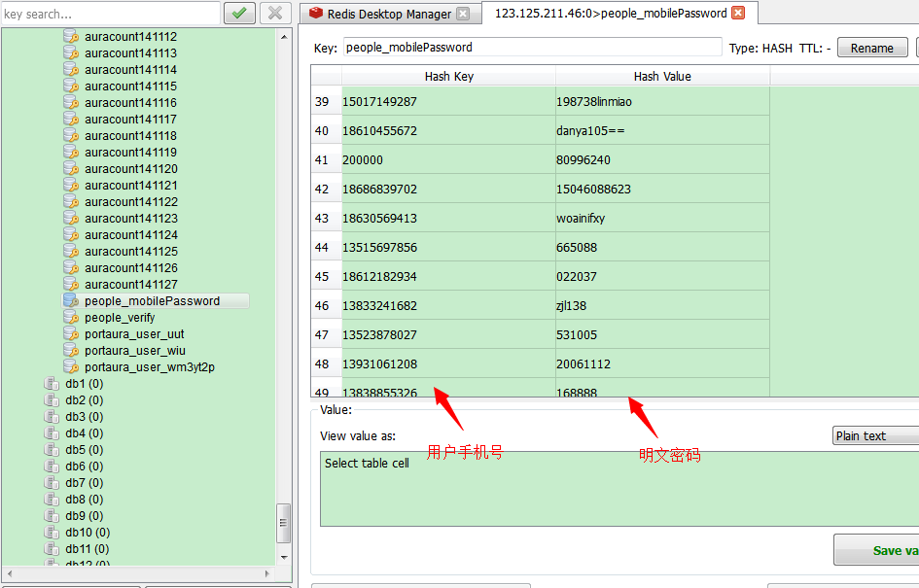The width and height of the screenshot is (919, 588).
Task: Click tree horizontal scrollbar right arrow
Action: (x=267, y=573)
